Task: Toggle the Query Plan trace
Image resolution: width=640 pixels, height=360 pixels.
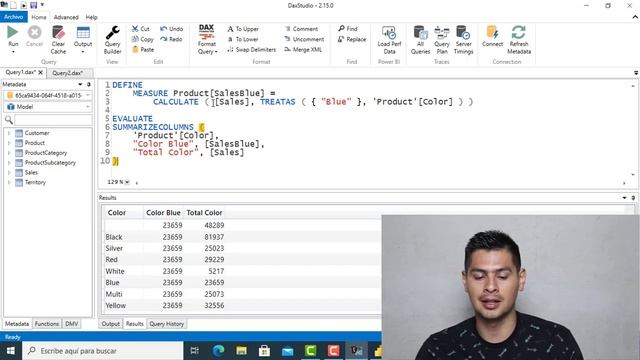Action: (x=442, y=40)
